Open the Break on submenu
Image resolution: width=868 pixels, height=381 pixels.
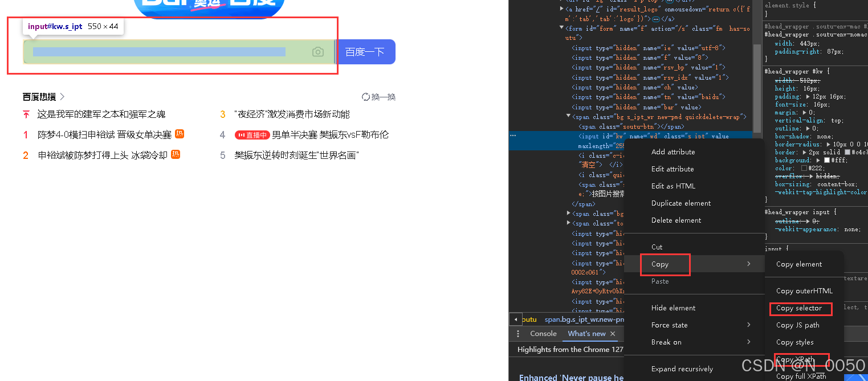[x=693, y=342]
